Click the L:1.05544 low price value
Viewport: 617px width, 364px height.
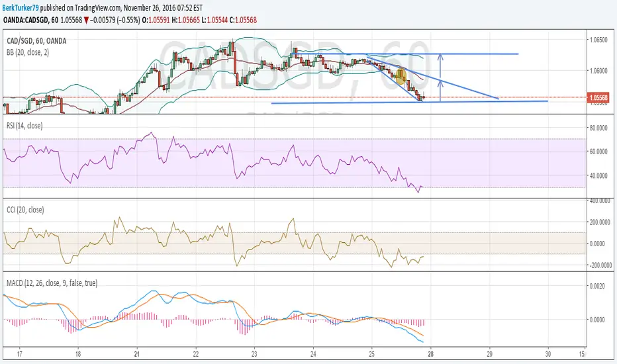(x=214, y=20)
